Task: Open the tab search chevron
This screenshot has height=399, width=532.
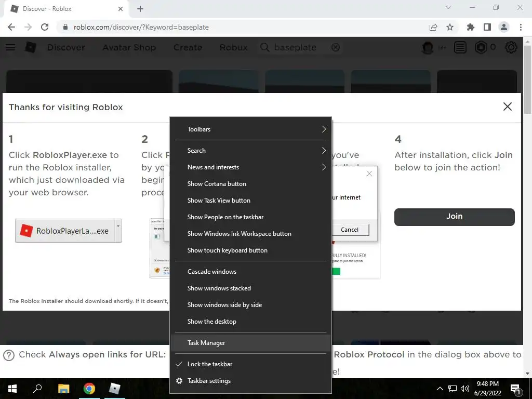Action: point(448,7)
